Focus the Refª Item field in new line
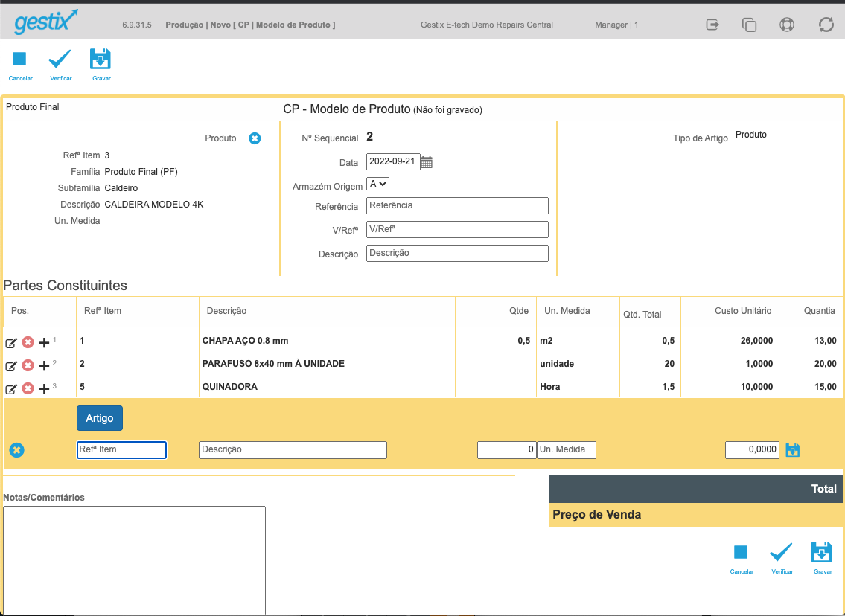The height and width of the screenshot is (616, 845). coord(122,450)
